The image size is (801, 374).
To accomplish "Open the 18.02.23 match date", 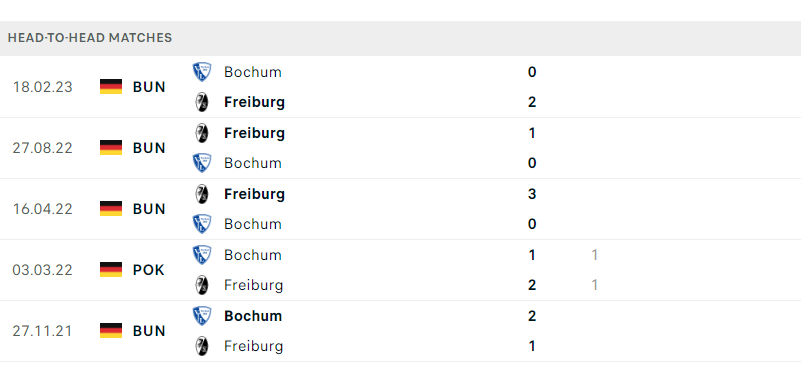I will coord(42,87).
